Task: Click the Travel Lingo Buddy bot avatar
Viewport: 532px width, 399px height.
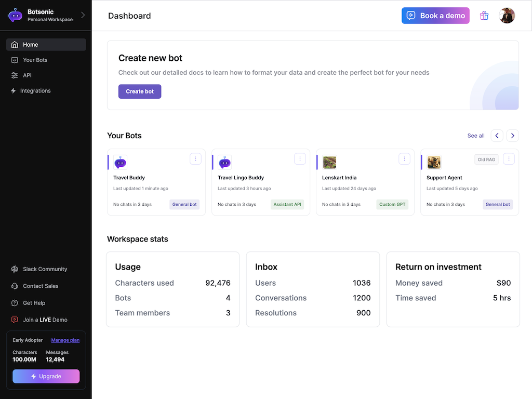Action: tap(225, 163)
